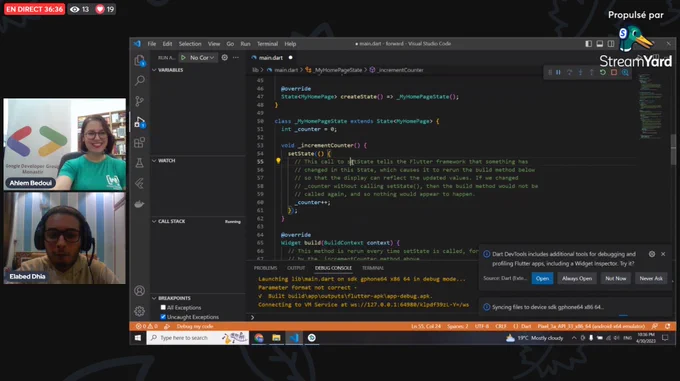
Task: Open launch.json with the debug gear icon
Action: tap(225, 57)
